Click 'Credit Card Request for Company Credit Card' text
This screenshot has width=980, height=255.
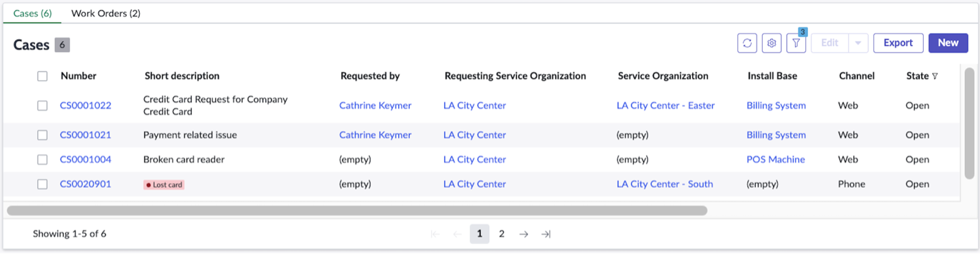(215, 106)
